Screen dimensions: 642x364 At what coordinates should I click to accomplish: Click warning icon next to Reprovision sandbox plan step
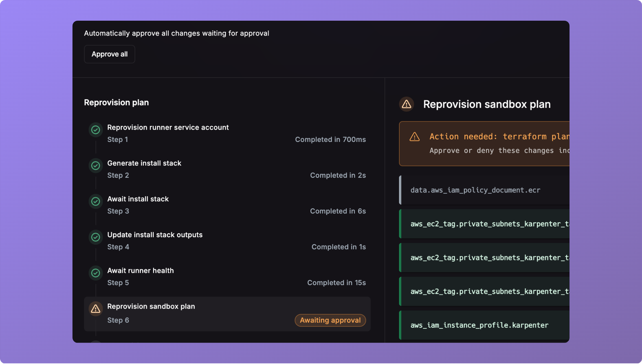(95, 309)
